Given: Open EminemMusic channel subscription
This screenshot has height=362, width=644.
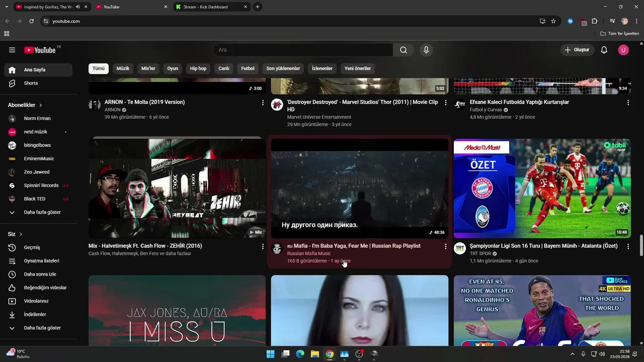Looking at the screenshot, I should pos(38,158).
